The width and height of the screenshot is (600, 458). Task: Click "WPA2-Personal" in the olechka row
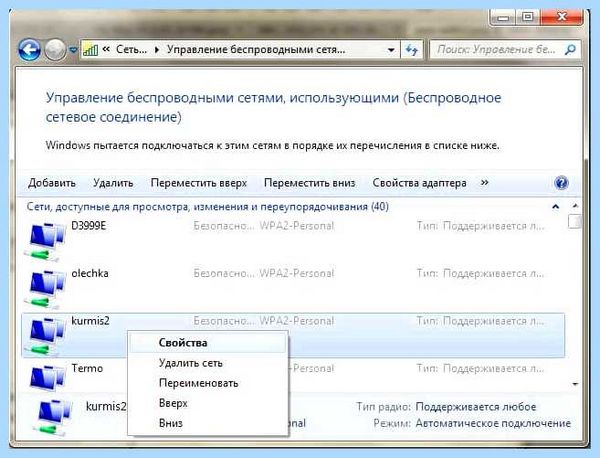297,274
